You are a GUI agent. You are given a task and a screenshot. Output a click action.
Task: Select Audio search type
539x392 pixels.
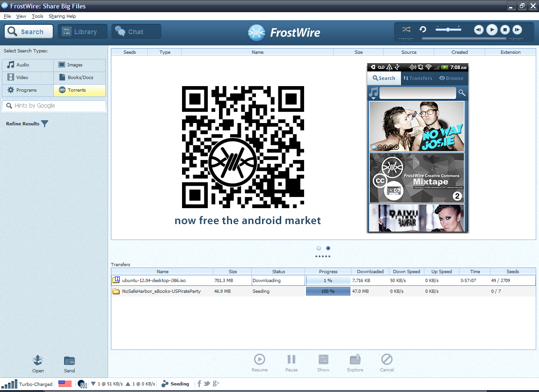[x=28, y=65]
